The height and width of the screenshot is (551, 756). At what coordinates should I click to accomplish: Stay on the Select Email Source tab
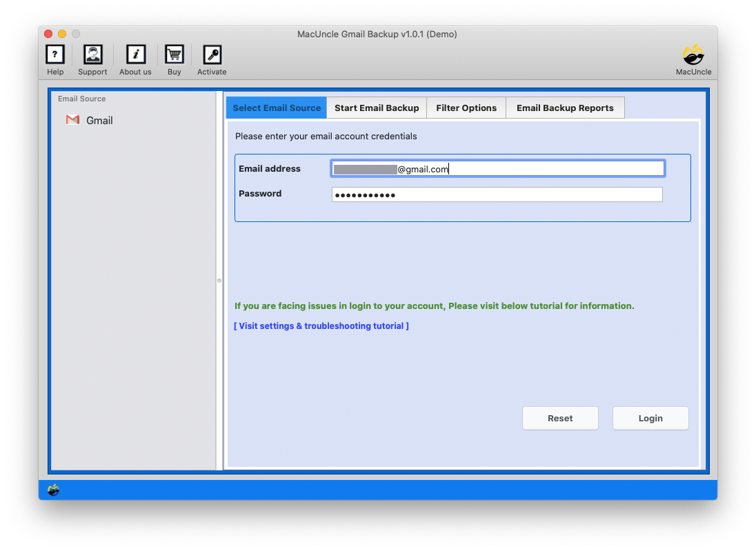276,108
